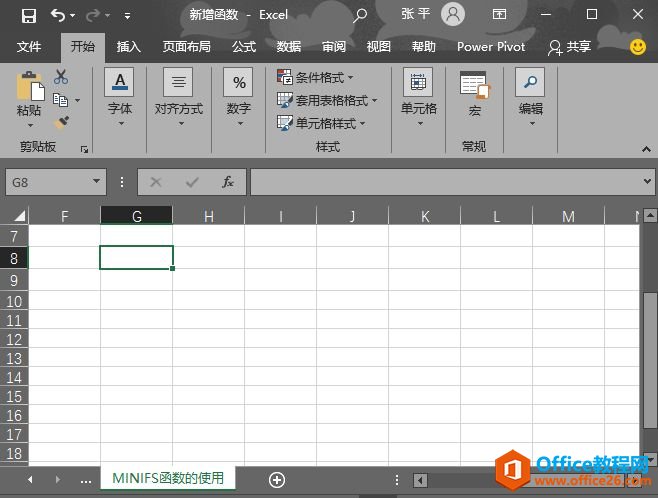Open Ribbon Display Options icon
This screenshot has height=498, width=658.
tap(499, 15)
